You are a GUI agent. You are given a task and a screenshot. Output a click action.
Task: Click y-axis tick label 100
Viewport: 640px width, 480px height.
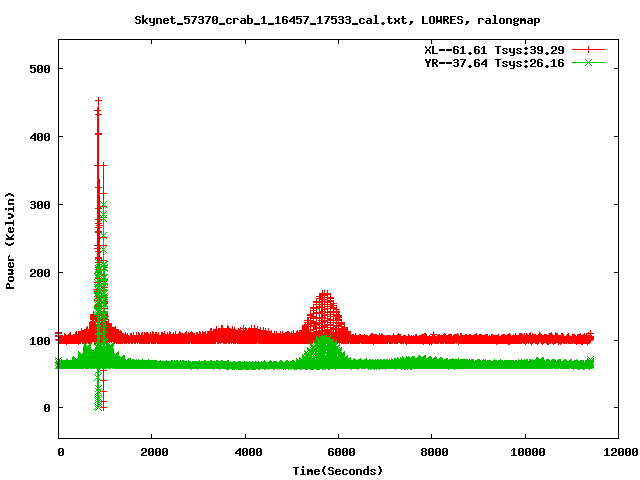click(40, 341)
